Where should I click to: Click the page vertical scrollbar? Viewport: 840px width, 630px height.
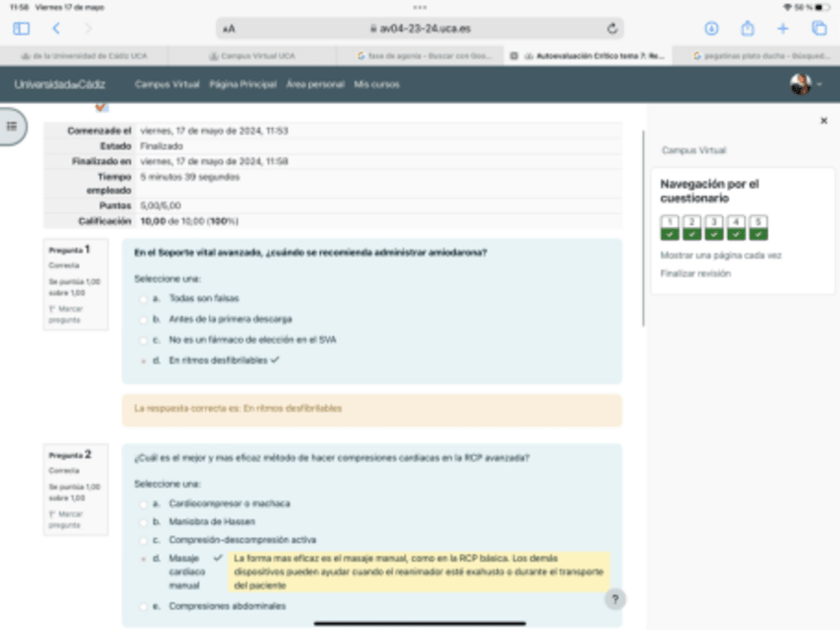pos(644,228)
